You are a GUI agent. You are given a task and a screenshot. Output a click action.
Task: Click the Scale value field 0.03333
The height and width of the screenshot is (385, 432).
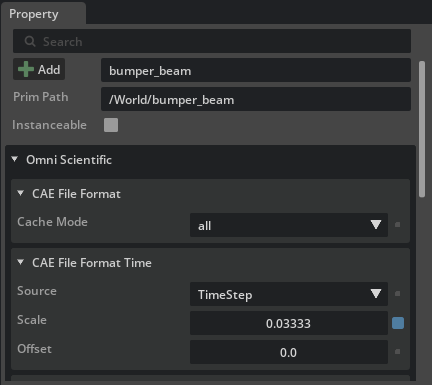click(x=289, y=323)
